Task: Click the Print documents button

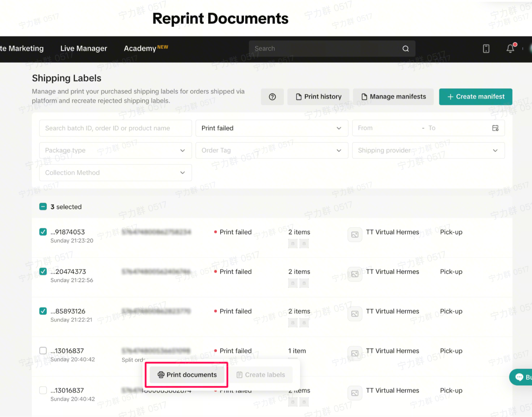Action: (x=187, y=375)
